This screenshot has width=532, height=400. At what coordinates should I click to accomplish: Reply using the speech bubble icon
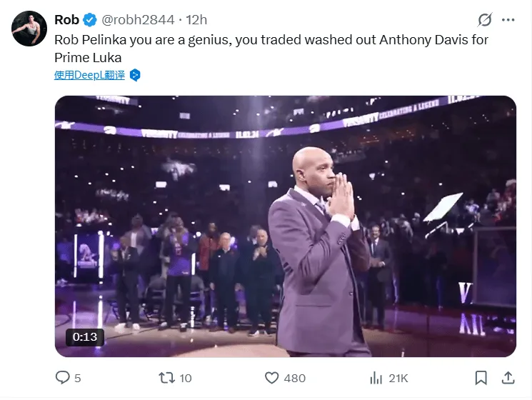63,378
